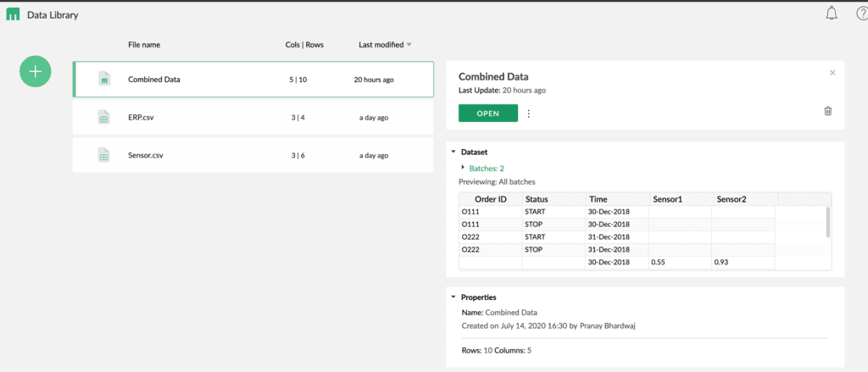
Task: Open the help question mark icon
Action: coord(862,14)
